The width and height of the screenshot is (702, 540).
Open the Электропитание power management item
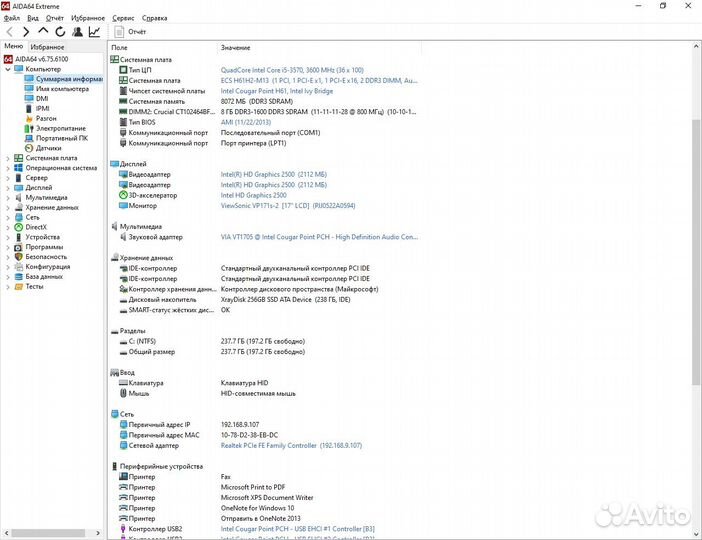60,129
